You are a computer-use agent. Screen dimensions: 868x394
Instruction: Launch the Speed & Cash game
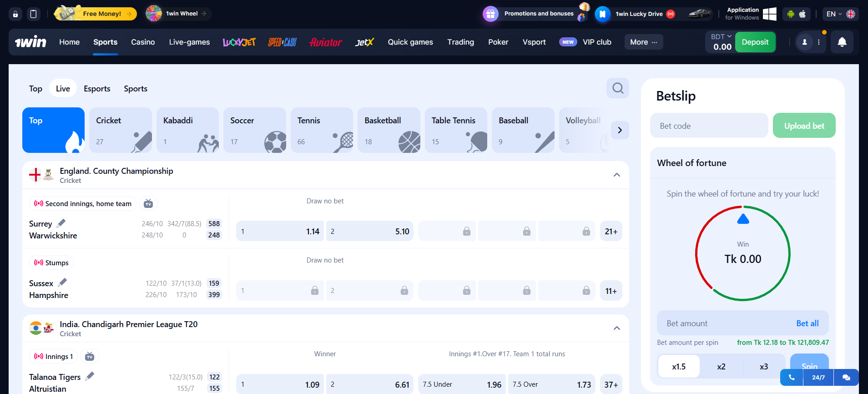pyautogui.click(x=282, y=42)
